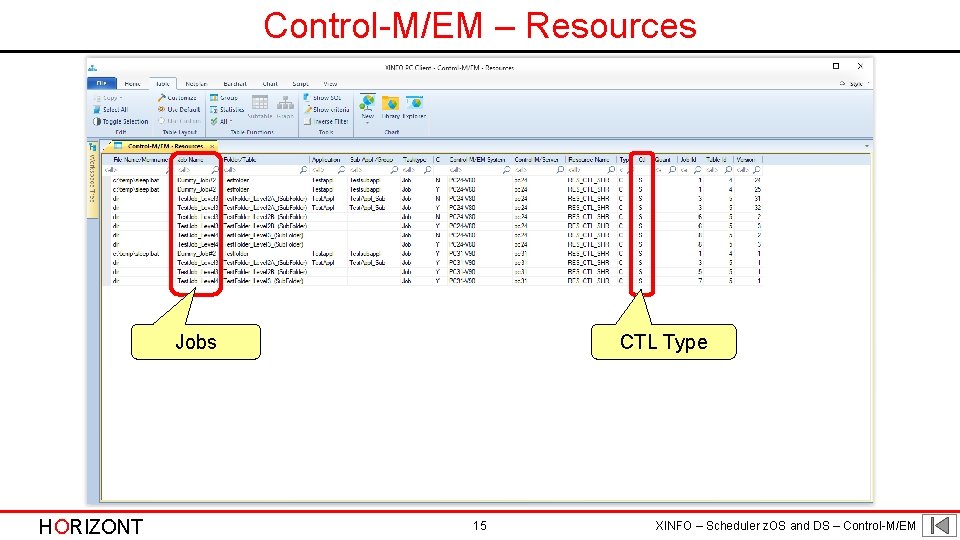Click Version cell '31'
The image size is (960, 540).
757,198
